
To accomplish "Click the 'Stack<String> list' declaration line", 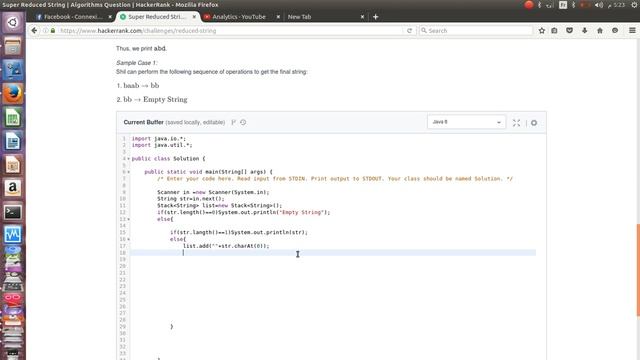I will (220, 206).
